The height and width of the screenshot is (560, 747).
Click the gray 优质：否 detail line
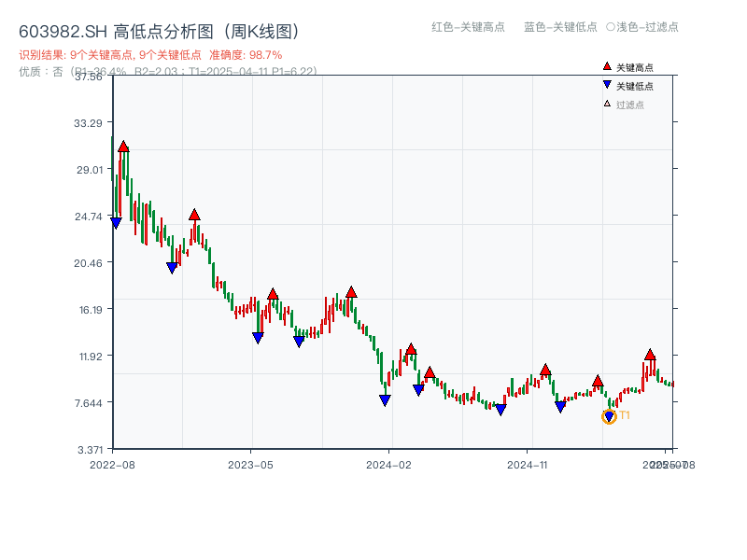click(x=168, y=72)
